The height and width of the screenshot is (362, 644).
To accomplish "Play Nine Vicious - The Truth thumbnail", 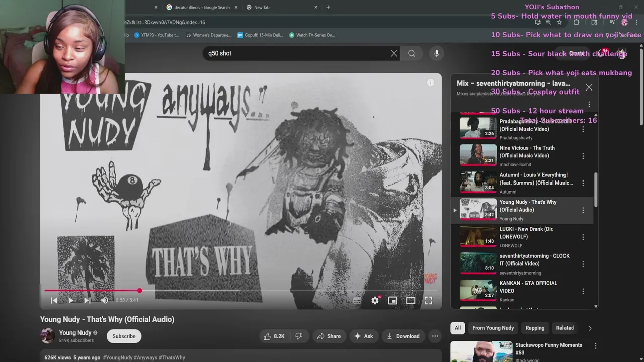I will coord(478,155).
